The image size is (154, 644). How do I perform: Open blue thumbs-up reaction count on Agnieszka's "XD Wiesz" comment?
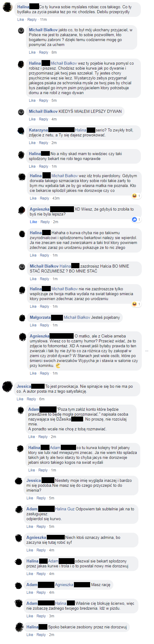[x=136, y=219]
